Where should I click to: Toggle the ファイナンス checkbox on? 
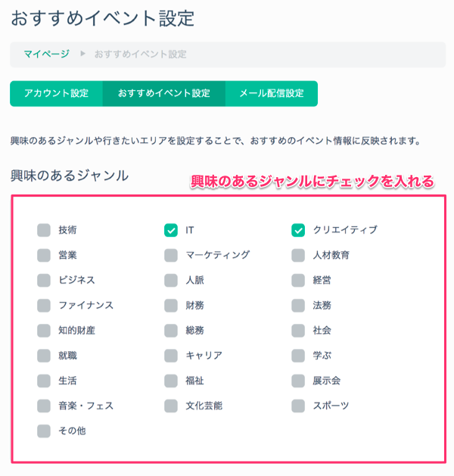point(44,305)
